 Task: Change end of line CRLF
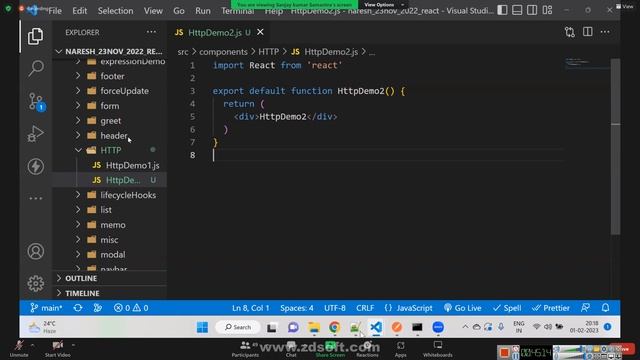point(365,308)
